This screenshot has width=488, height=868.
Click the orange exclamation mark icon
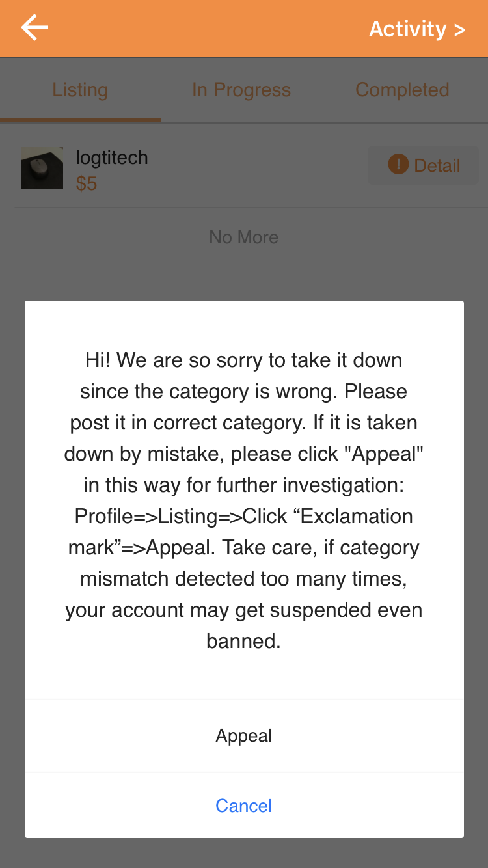(x=398, y=165)
